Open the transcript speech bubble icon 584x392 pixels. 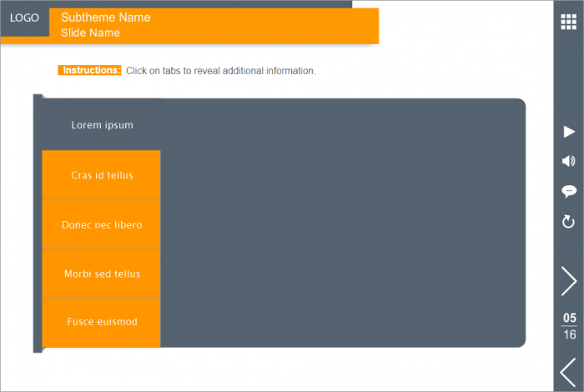click(x=569, y=191)
